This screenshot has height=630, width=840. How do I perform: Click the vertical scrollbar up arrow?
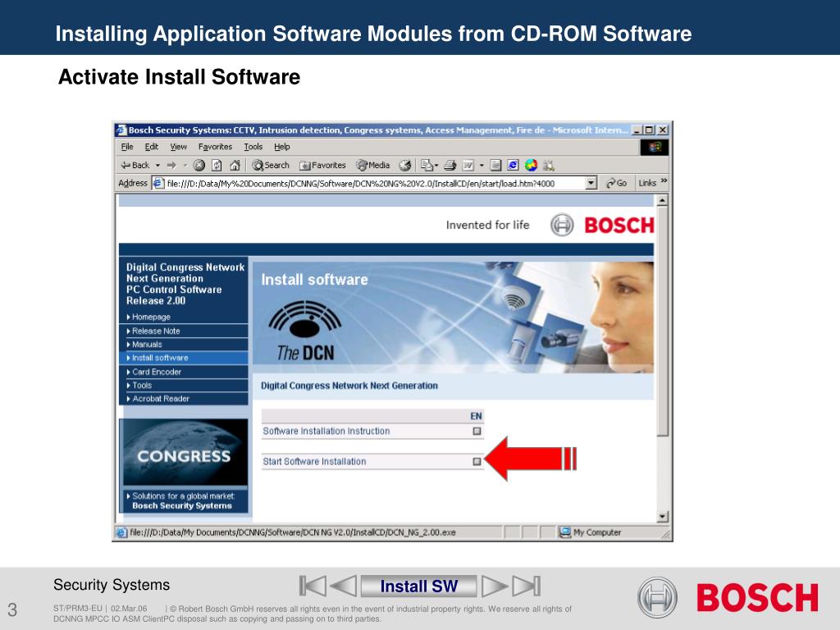(x=663, y=200)
